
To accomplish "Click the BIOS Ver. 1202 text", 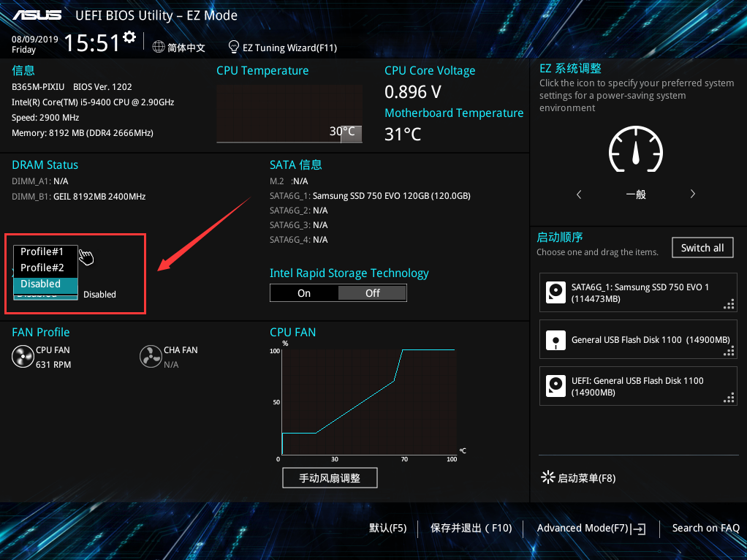I will 102,87.
